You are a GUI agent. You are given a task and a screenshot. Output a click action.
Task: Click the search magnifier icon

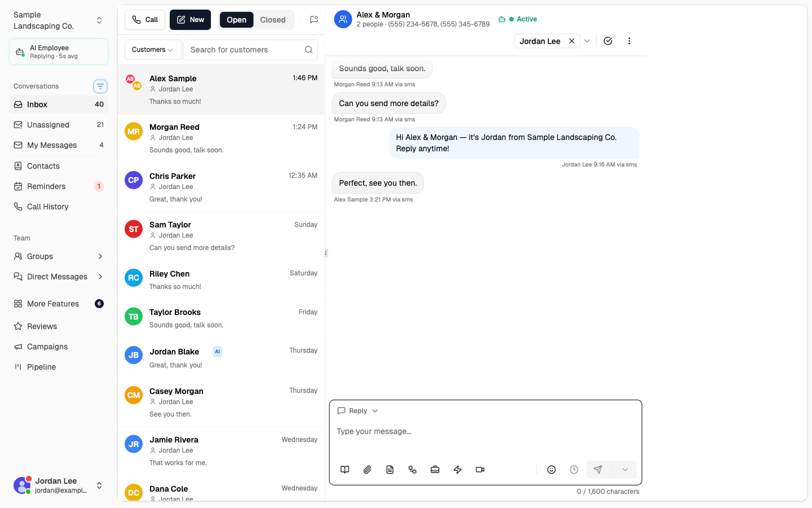point(308,50)
